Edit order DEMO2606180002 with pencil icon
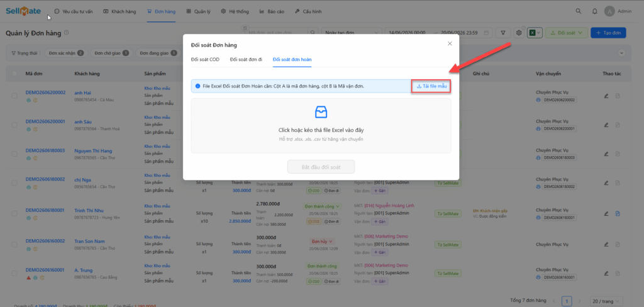This screenshot has width=644, height=307. [606, 182]
